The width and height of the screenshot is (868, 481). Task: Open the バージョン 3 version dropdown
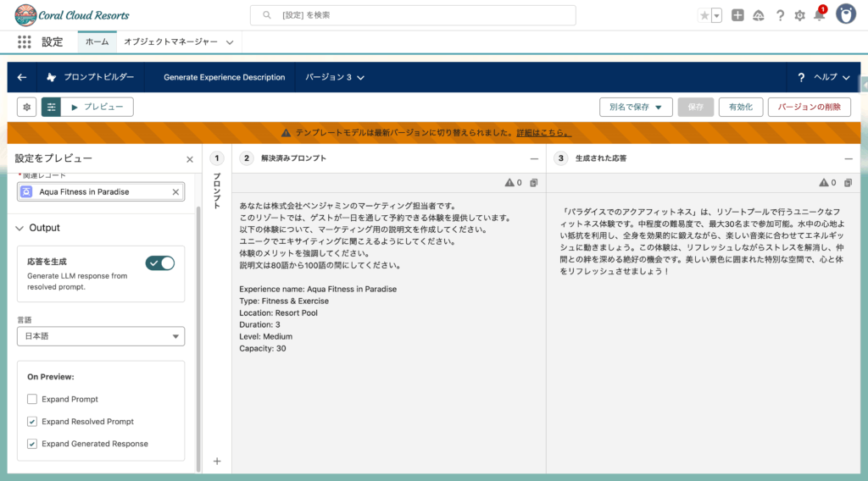click(x=335, y=77)
